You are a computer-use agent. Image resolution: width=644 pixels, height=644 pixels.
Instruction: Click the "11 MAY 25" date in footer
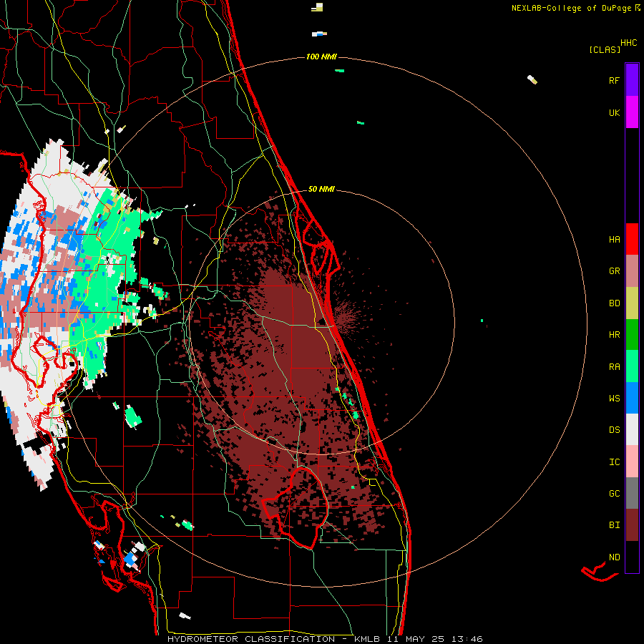point(416,639)
